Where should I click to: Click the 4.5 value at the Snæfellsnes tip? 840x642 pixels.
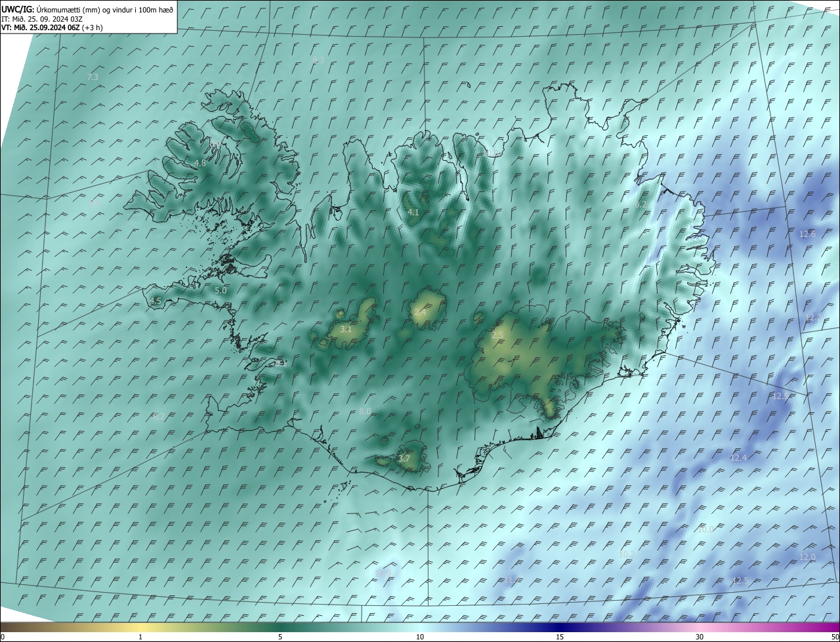tap(156, 301)
